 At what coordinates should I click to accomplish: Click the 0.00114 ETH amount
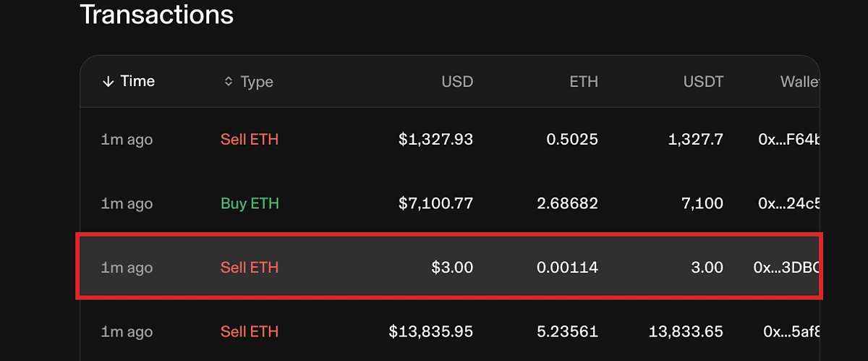point(567,268)
